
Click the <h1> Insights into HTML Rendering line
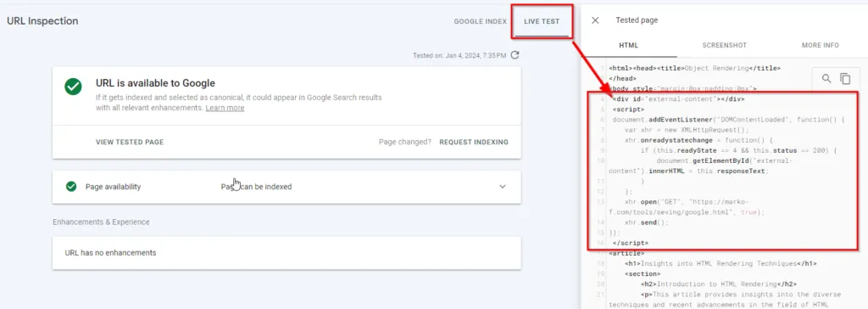point(721,263)
